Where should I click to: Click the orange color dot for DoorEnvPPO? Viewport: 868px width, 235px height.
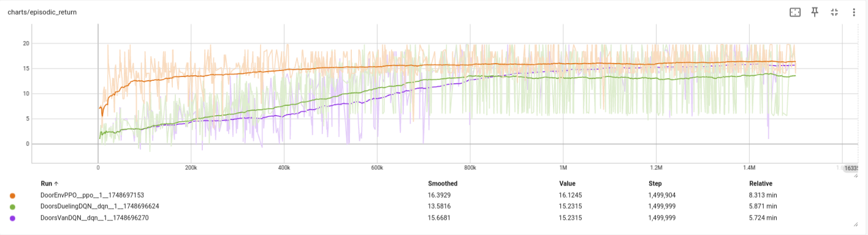(13, 195)
